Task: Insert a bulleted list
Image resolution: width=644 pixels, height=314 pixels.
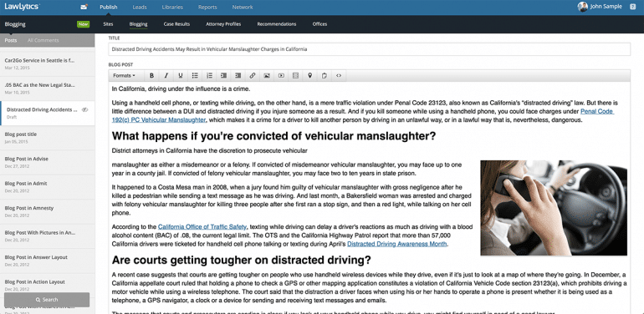Action: pos(195,75)
